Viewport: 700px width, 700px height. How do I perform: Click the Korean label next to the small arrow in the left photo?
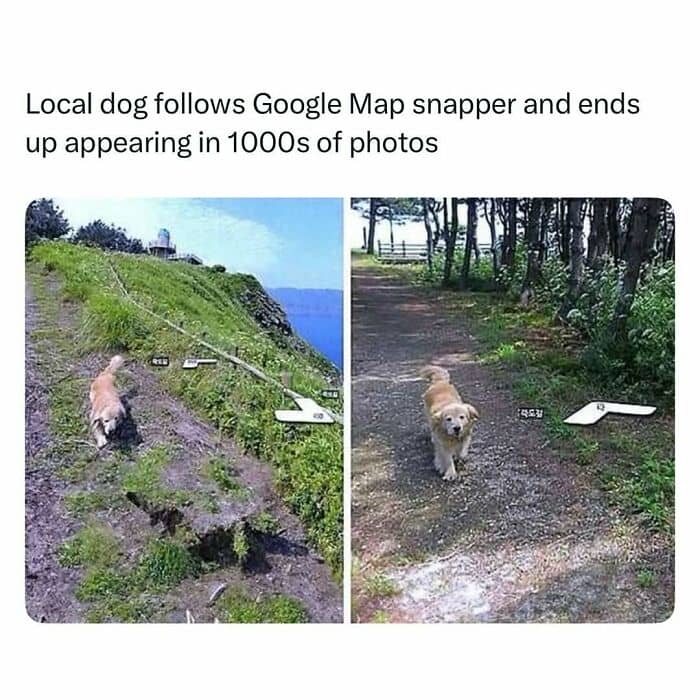point(160,361)
